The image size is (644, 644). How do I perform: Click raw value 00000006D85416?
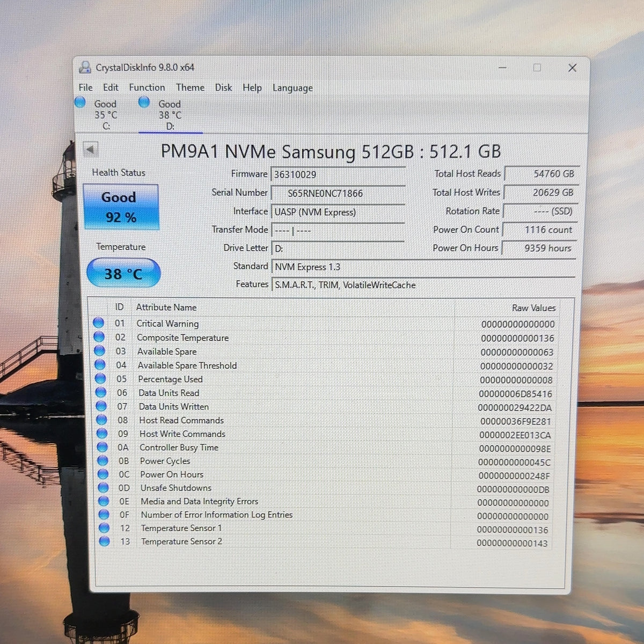[515, 394]
